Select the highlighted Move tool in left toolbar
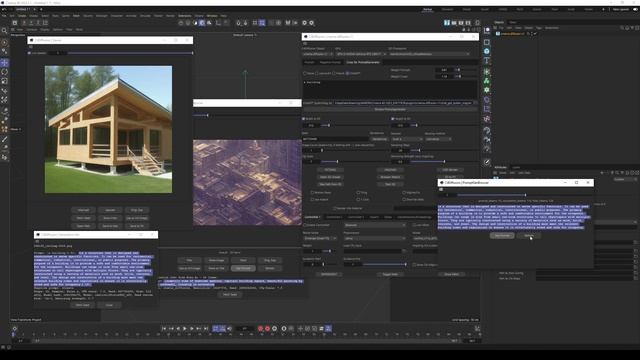The width and height of the screenshot is (640, 360). [x=4, y=62]
